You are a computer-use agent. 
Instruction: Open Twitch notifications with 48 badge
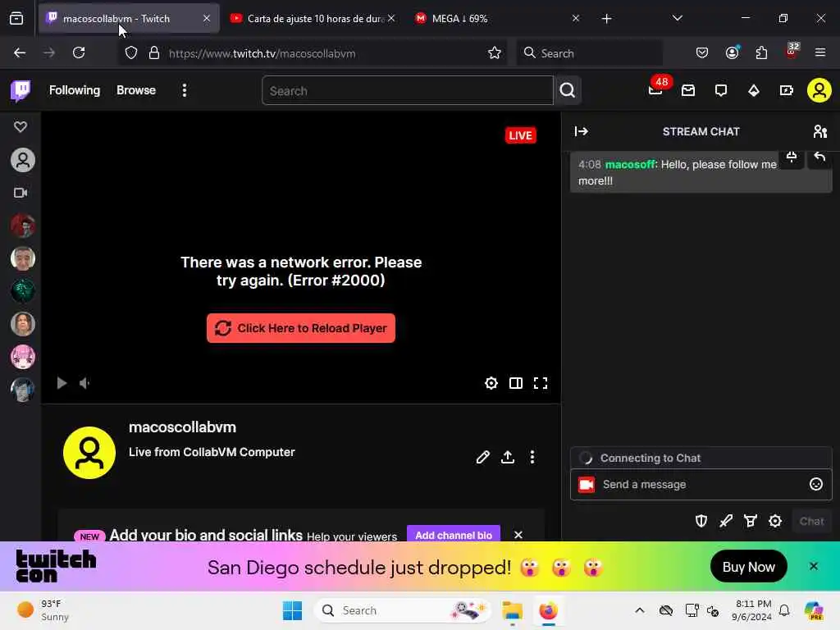point(655,89)
